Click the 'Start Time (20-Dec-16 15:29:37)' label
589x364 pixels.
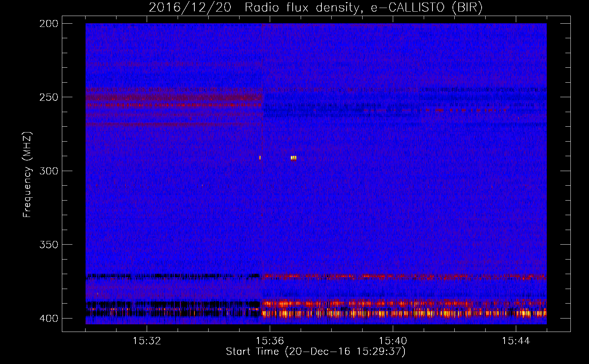coord(316,352)
